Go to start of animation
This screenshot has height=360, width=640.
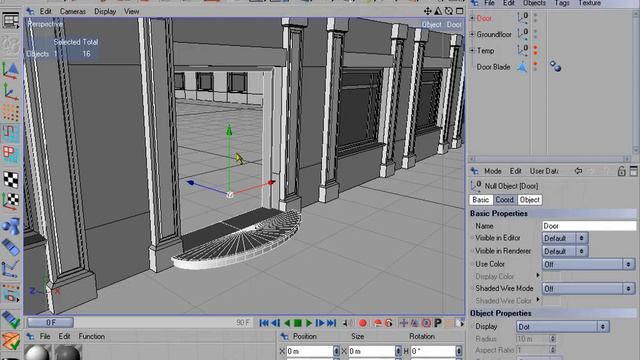click(x=264, y=323)
